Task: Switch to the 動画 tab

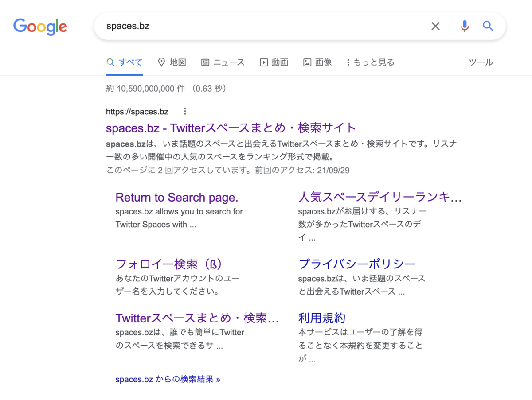Action: click(274, 62)
